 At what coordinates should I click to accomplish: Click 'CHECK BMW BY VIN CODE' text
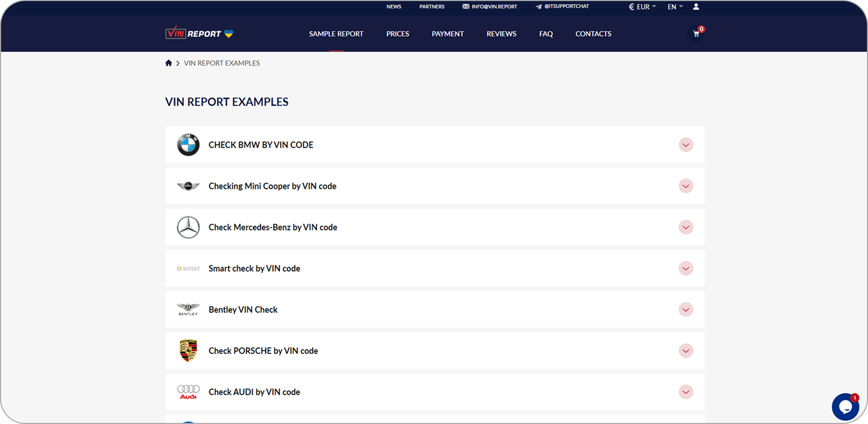coord(261,145)
